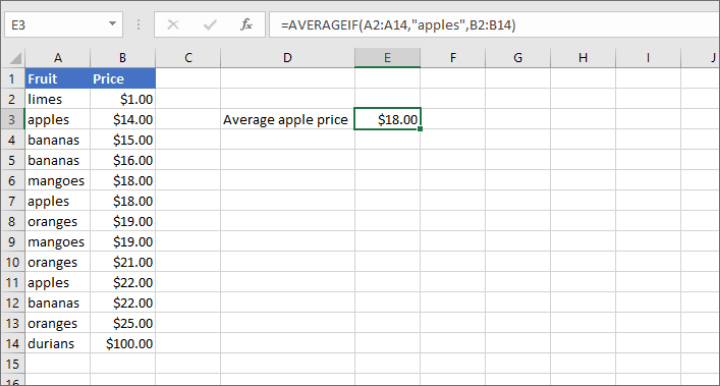Select the $22.00 cell in row 11
720x386 pixels.
(x=123, y=282)
